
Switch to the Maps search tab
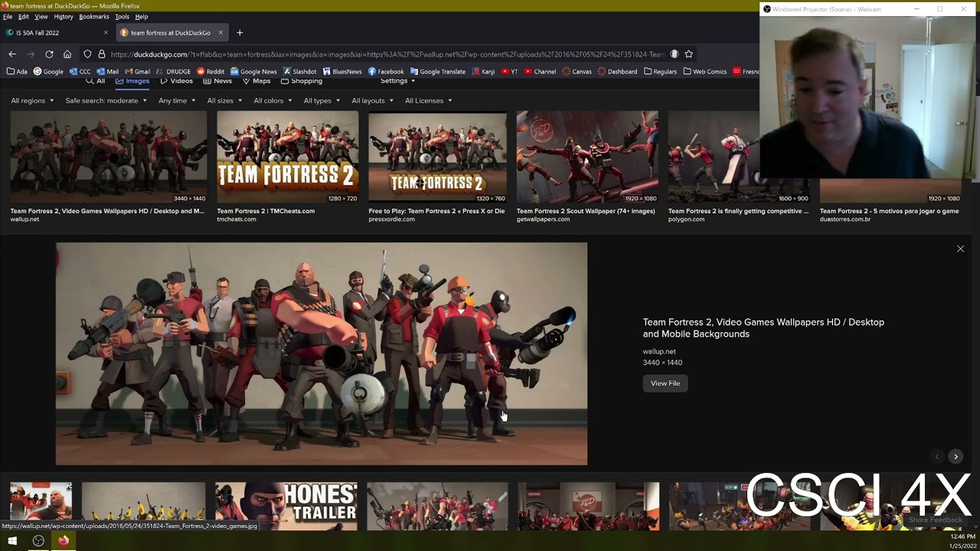pos(256,81)
